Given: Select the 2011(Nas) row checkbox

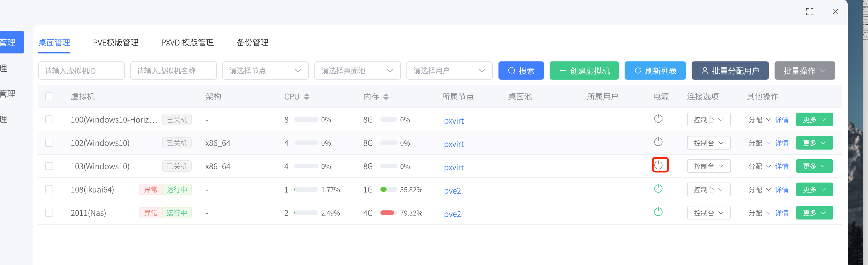Looking at the screenshot, I should (x=49, y=213).
